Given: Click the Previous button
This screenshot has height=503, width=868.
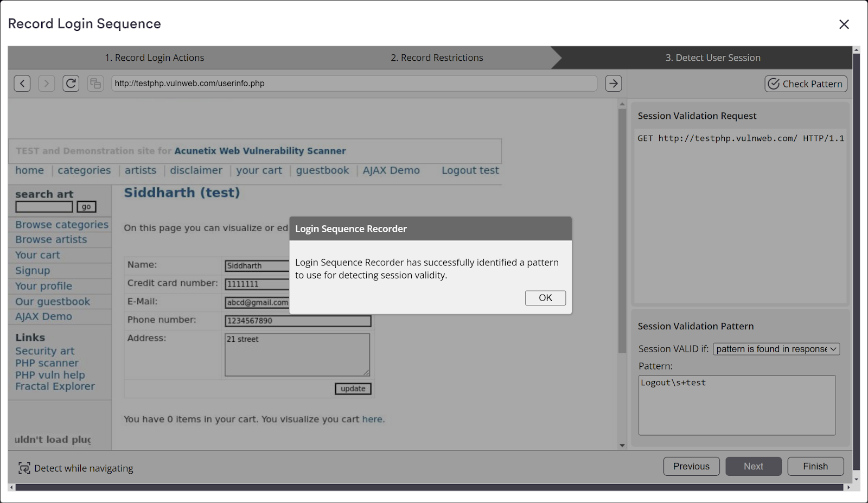Looking at the screenshot, I should pos(691,466).
